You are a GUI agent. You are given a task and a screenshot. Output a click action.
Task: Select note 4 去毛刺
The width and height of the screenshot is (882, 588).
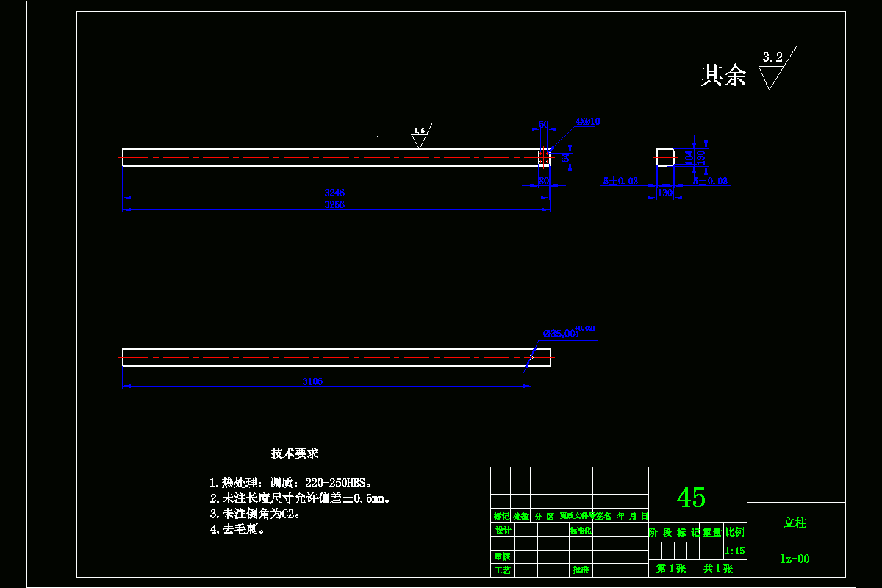click(237, 528)
